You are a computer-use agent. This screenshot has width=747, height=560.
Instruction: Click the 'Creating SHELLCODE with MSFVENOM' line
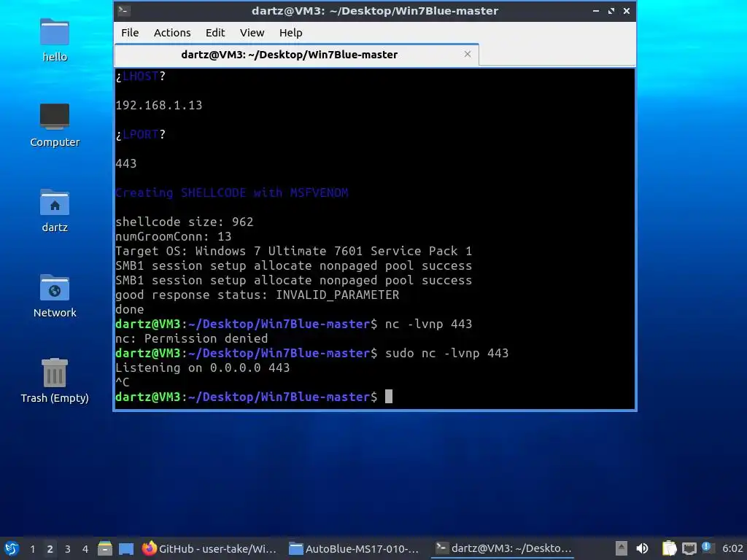click(x=231, y=192)
